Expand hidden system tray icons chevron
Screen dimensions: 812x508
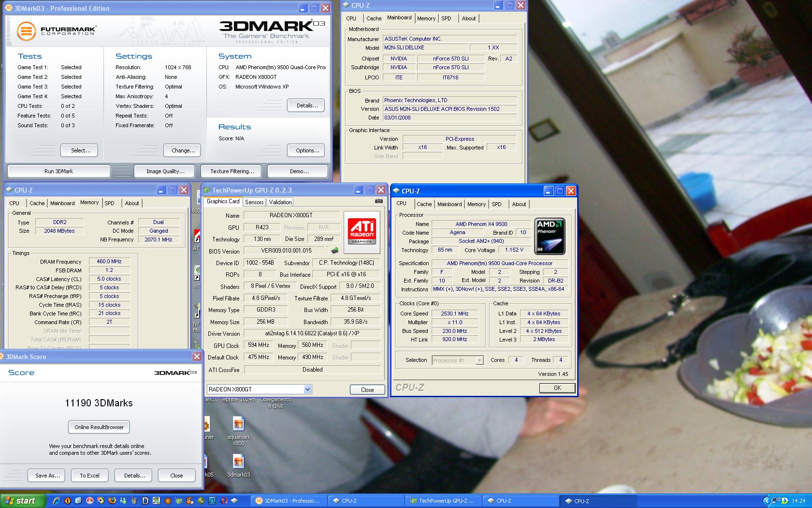tap(767, 501)
